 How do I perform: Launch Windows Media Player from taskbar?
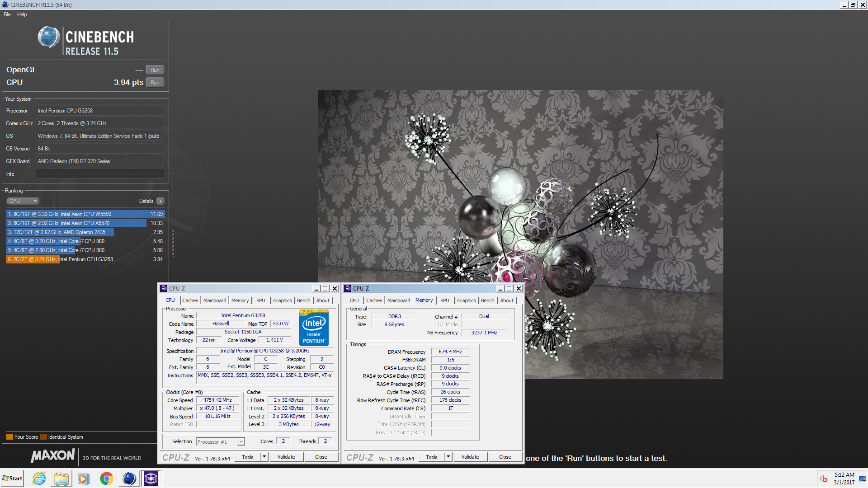coord(84,479)
